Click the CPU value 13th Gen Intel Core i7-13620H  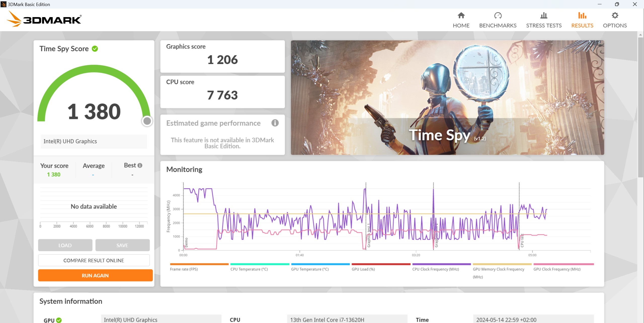click(347, 319)
